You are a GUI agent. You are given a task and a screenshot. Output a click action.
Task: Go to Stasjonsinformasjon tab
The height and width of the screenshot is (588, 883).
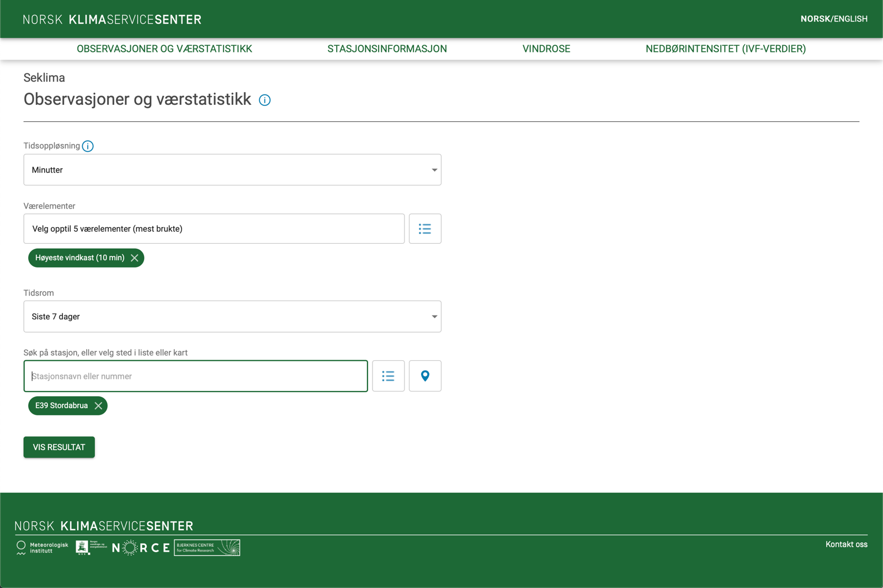coord(387,49)
